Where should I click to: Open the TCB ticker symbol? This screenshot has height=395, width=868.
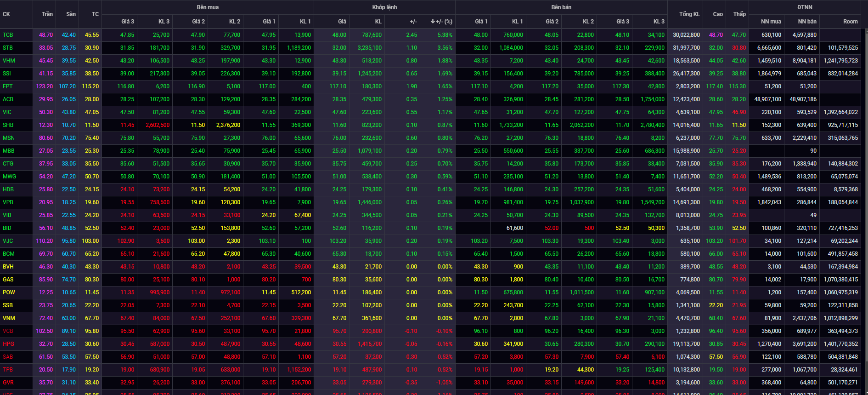point(8,35)
